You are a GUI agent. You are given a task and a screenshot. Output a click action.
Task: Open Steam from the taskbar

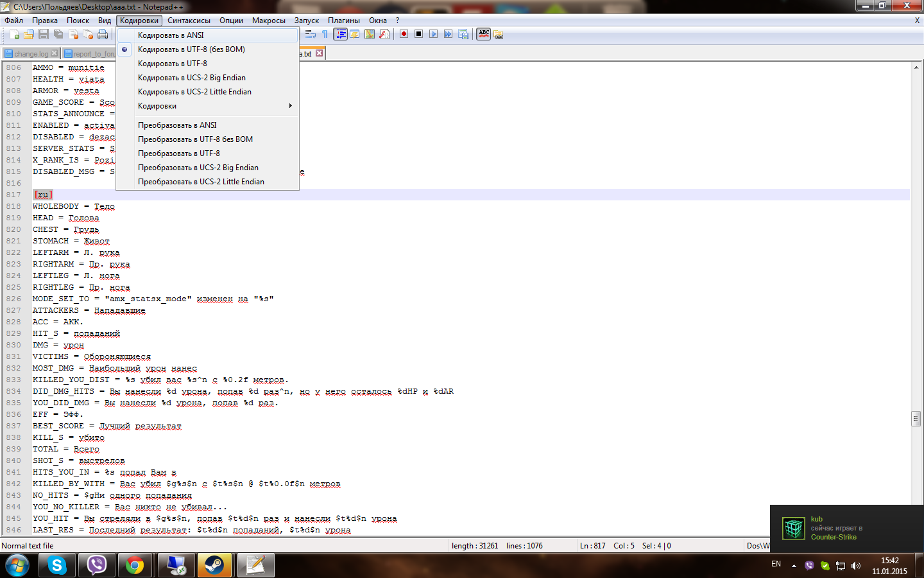(x=214, y=565)
